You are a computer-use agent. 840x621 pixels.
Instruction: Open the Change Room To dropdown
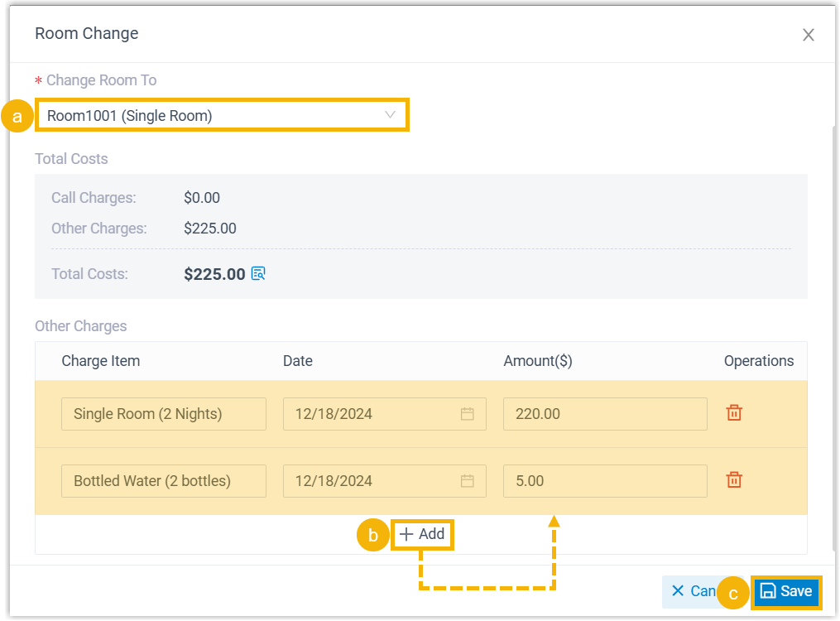click(x=215, y=116)
